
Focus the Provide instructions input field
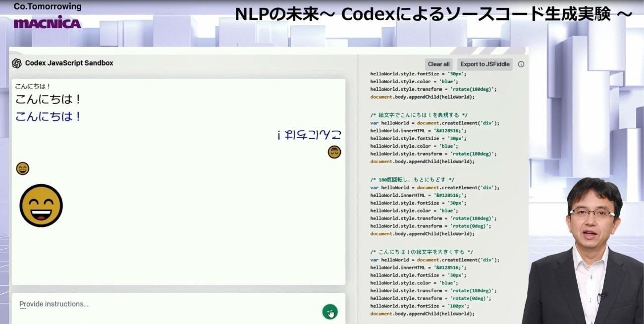coord(163,304)
